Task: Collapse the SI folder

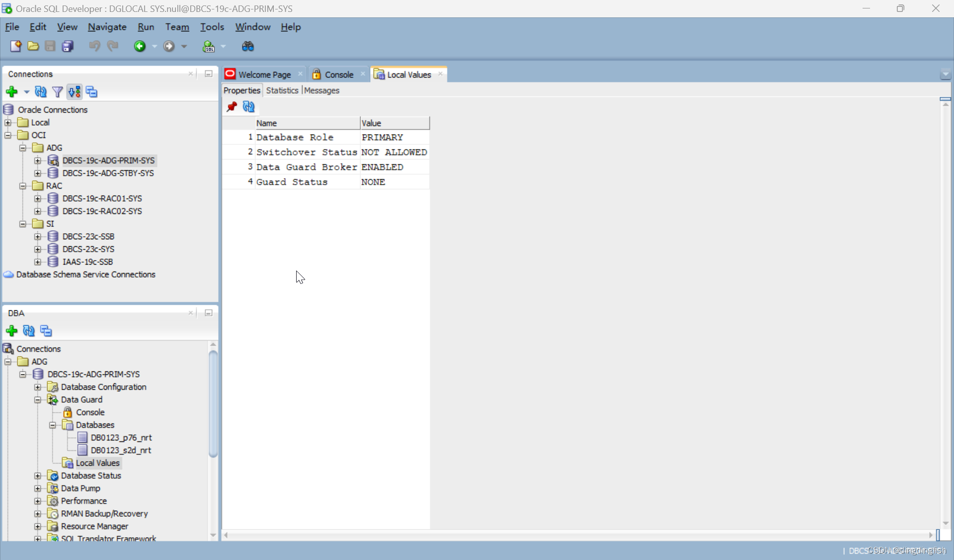Action: coord(23,224)
